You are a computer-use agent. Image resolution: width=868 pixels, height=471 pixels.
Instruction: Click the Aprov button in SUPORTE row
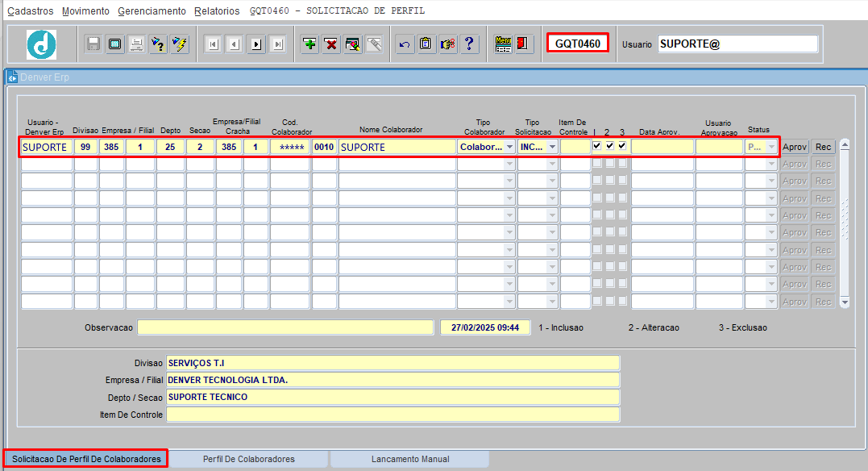795,147
